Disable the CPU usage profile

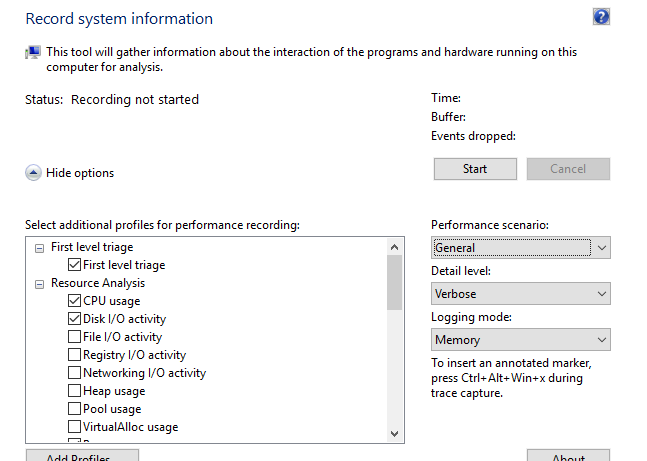(75, 301)
